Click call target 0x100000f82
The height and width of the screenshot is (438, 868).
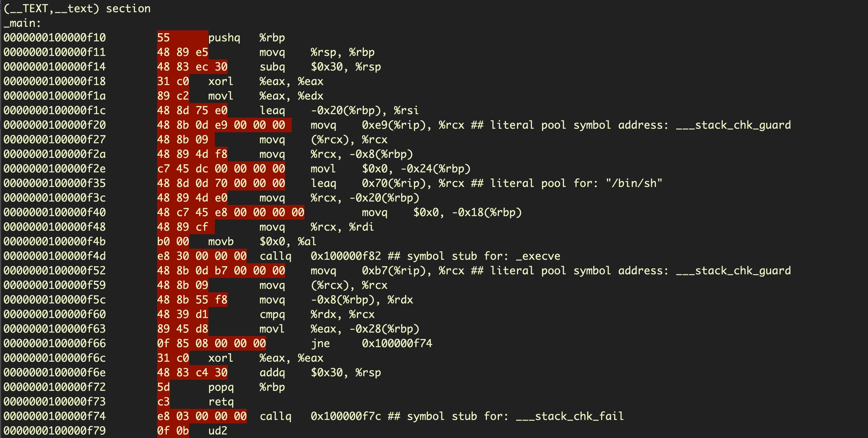coord(346,256)
